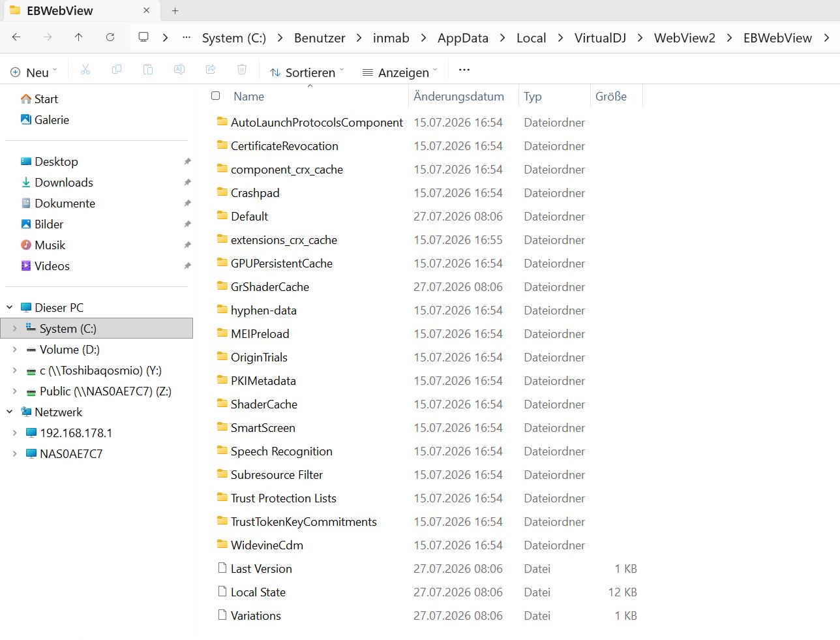Select the ShaderCache folder icon

click(x=222, y=404)
